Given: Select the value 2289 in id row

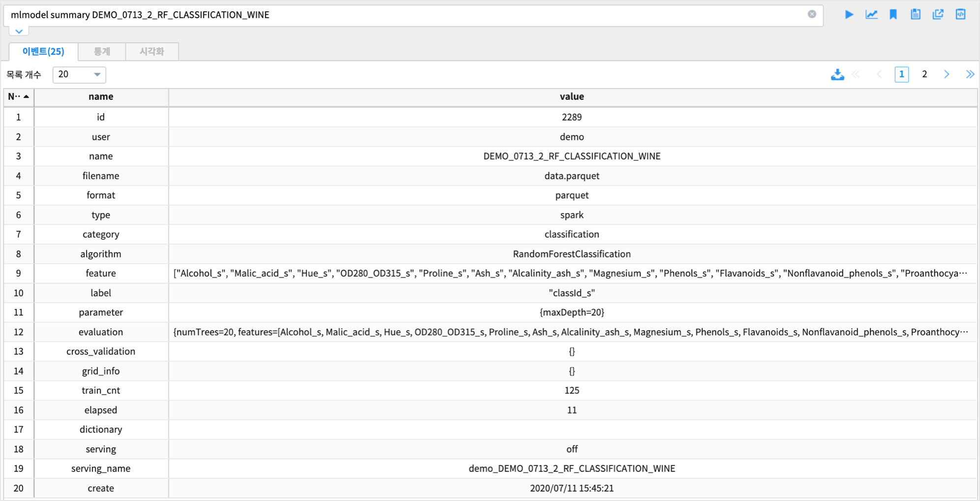Looking at the screenshot, I should pyautogui.click(x=572, y=117).
